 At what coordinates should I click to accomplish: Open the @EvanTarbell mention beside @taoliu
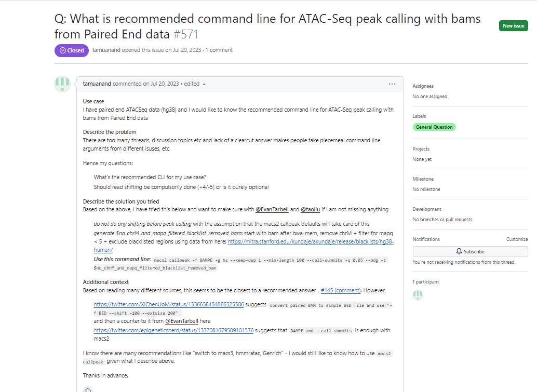click(x=272, y=210)
